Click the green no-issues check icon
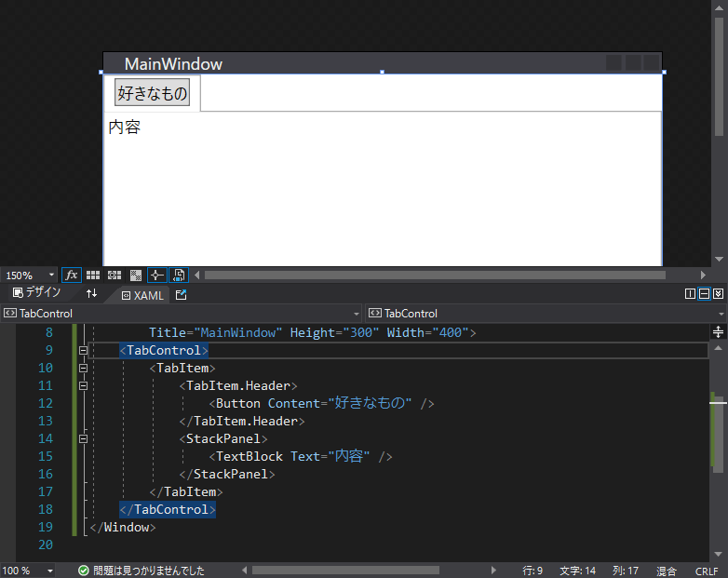This screenshot has width=728, height=578. click(84, 571)
